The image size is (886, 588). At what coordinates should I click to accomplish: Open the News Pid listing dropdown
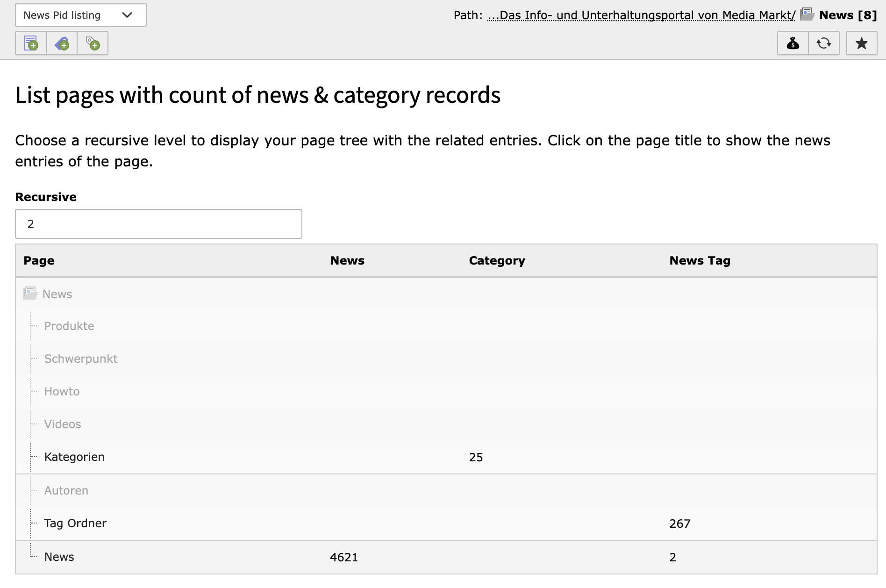81,15
